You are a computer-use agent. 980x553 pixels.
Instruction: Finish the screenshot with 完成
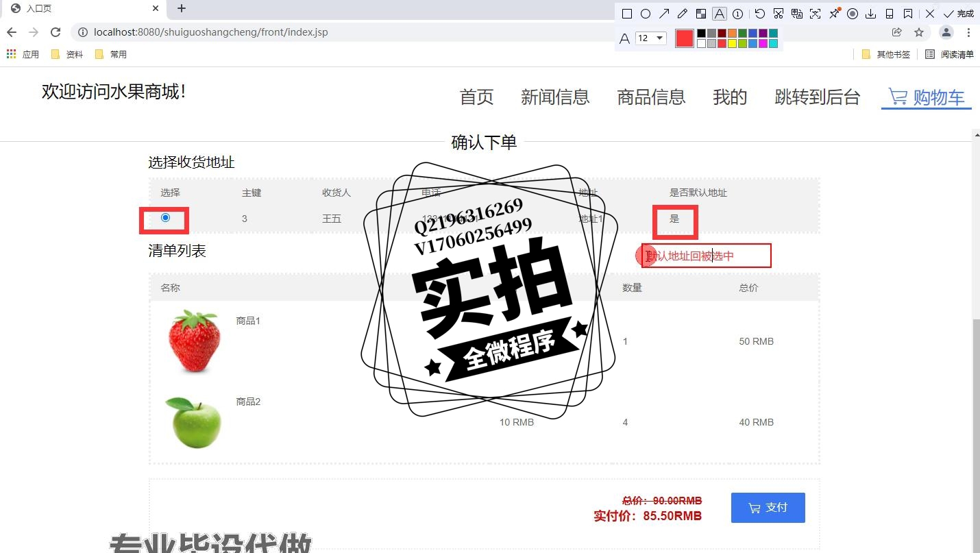pos(958,14)
